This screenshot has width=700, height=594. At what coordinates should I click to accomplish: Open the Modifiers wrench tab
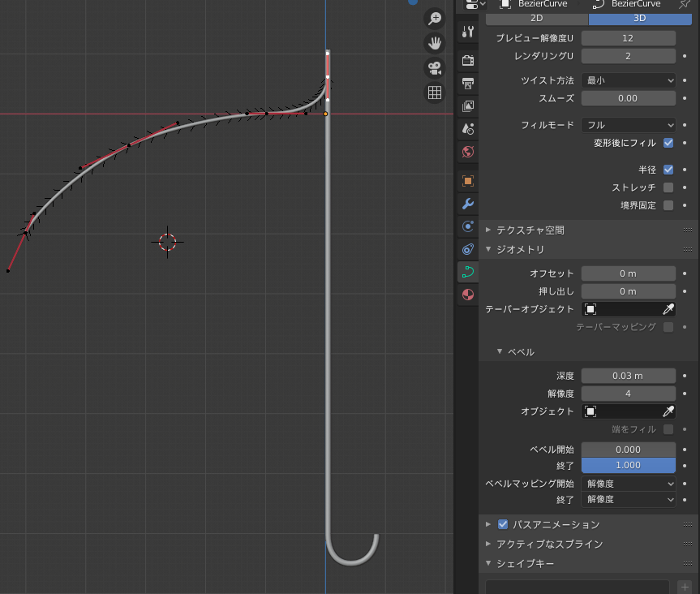click(468, 204)
